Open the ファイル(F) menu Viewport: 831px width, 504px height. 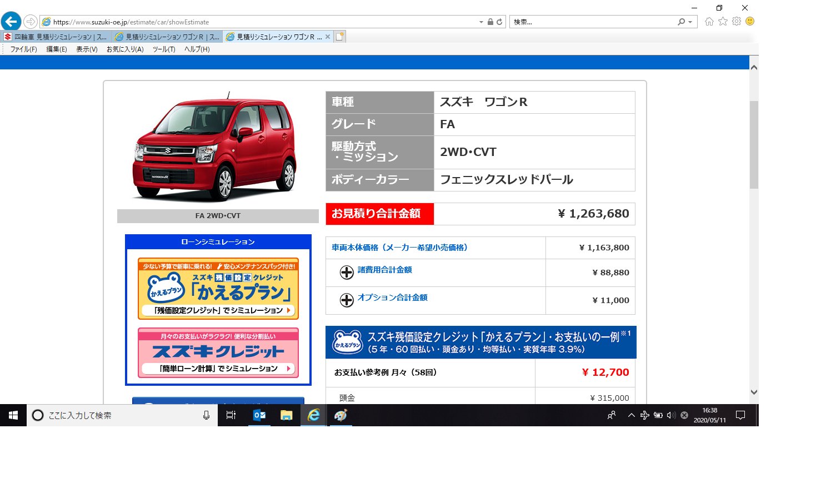(x=23, y=49)
